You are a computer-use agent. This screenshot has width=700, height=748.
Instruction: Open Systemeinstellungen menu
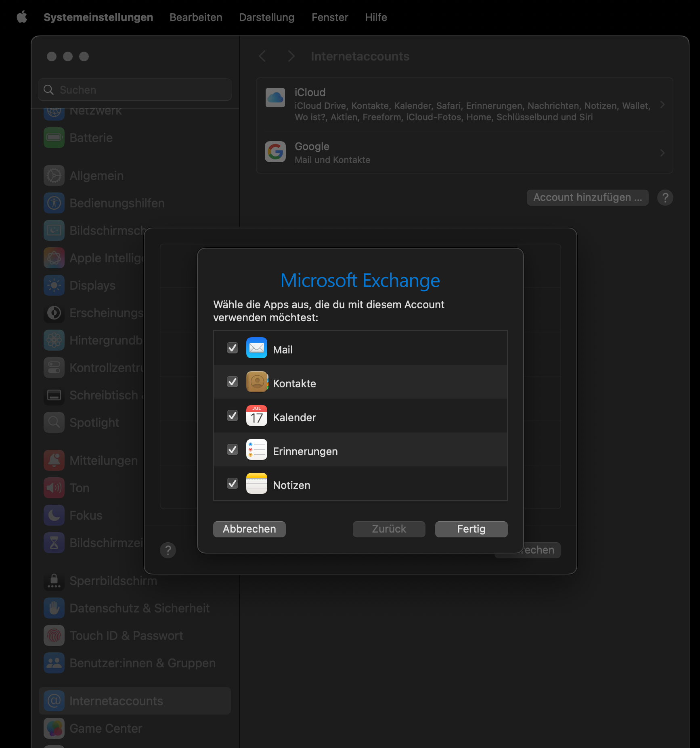coord(98,17)
